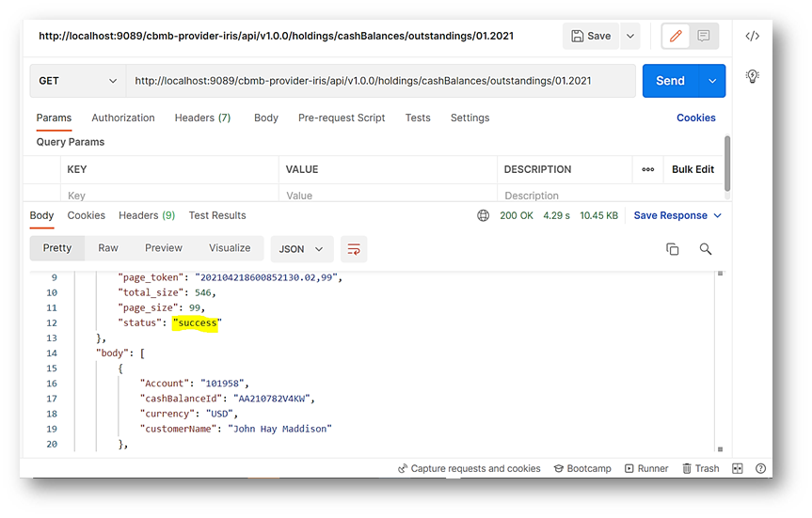Open the Save Response dropdown
Screen dimensions: 812x518
(677, 215)
